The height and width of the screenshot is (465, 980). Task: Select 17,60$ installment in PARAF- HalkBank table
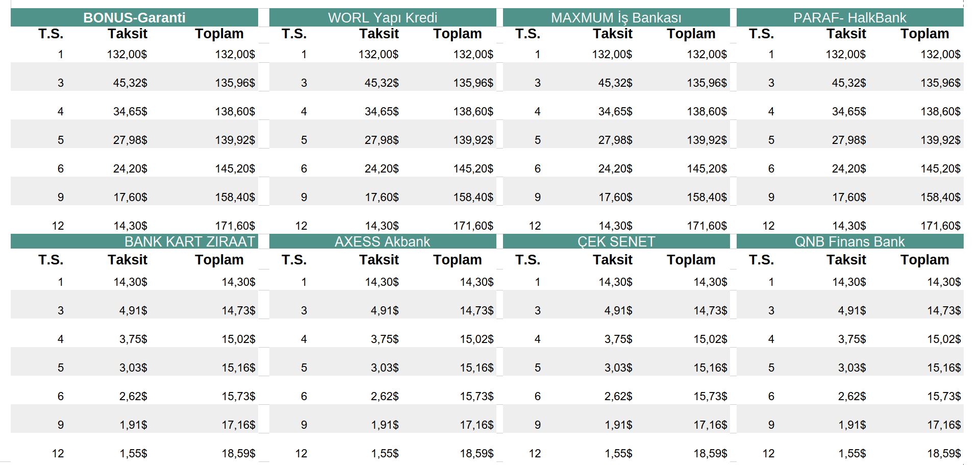point(849,197)
